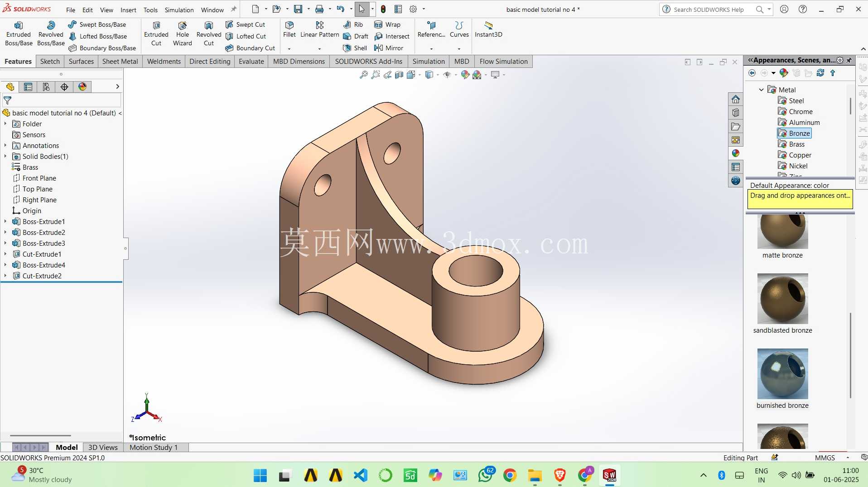Screen dimensions: 868x487
Task: Open the Motion Study 1 tab
Action: (154, 447)
